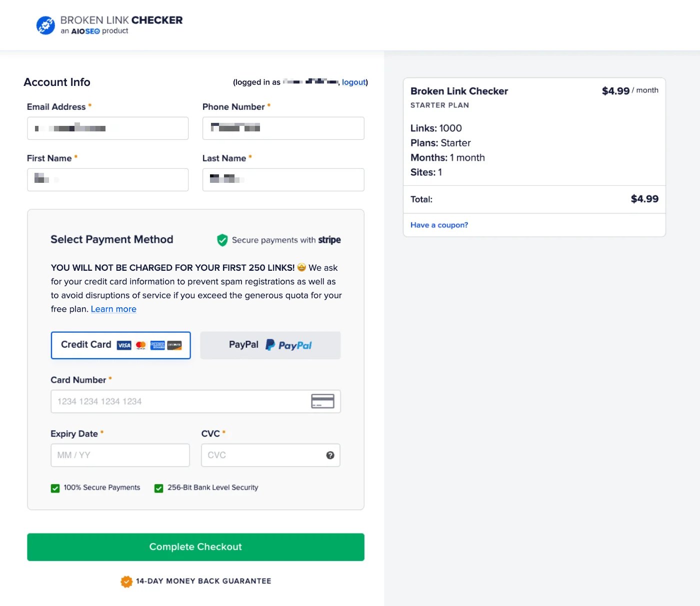Toggle the Credit Card payment selection
The width and height of the screenshot is (700, 606).
click(x=120, y=345)
